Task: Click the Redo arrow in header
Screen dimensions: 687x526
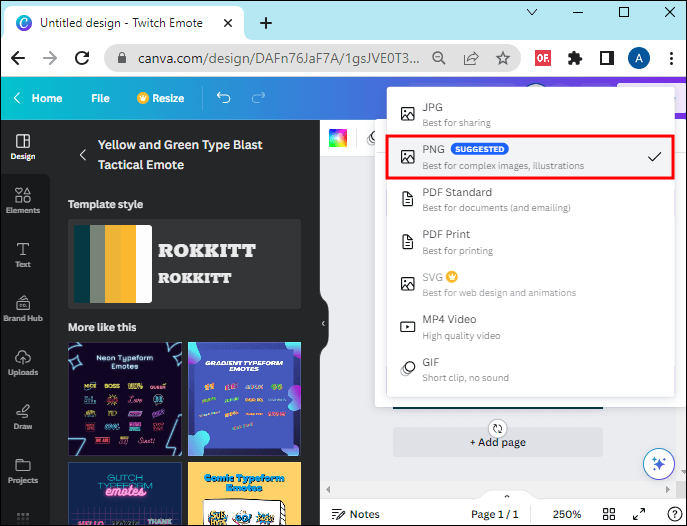Action: coord(258,98)
